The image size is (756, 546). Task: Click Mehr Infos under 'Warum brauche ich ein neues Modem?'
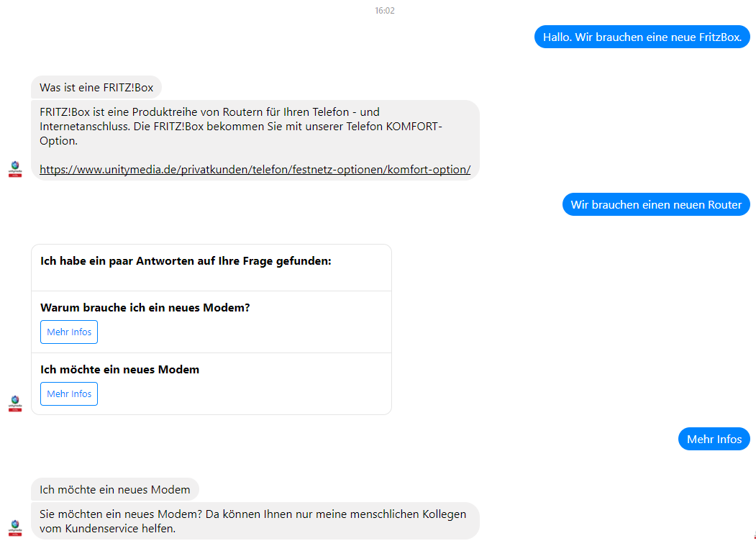(69, 332)
